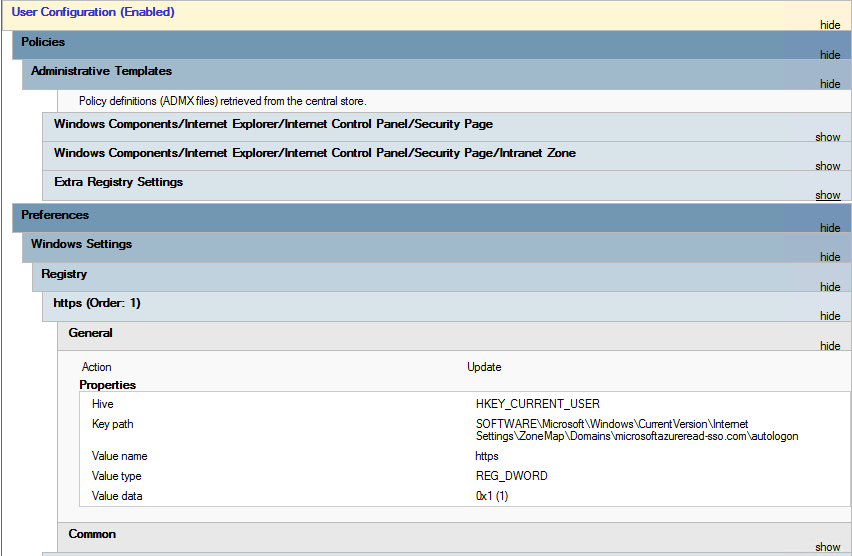
Task: Click the 0x1 (1) value data
Action: (491, 496)
